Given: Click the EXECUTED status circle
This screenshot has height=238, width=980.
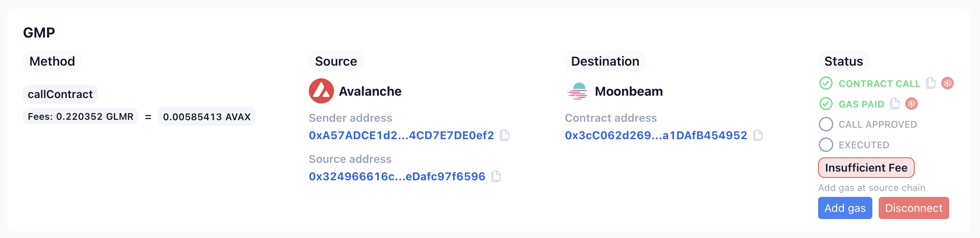Looking at the screenshot, I should [x=826, y=145].
